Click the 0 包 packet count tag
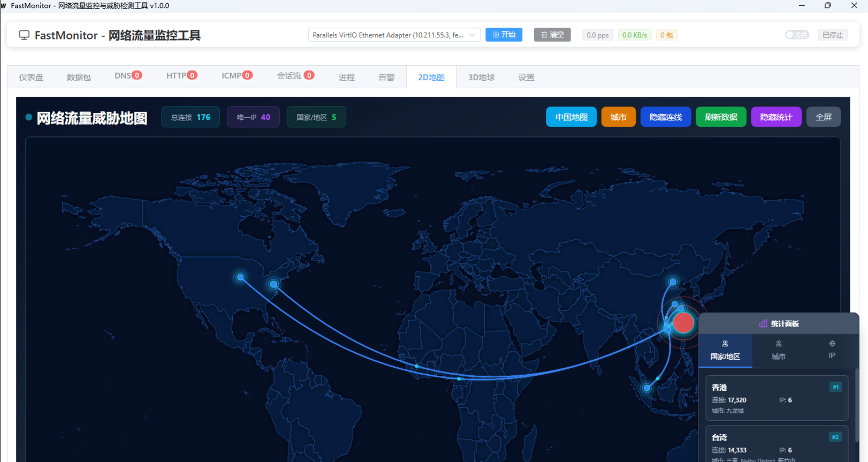868x462 pixels. [x=667, y=35]
